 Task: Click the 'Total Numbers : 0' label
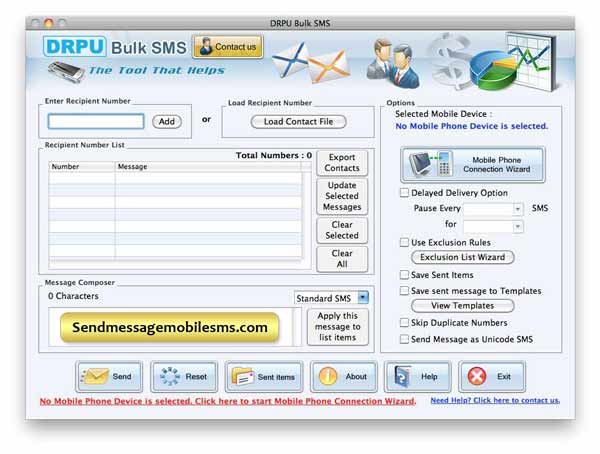click(274, 155)
